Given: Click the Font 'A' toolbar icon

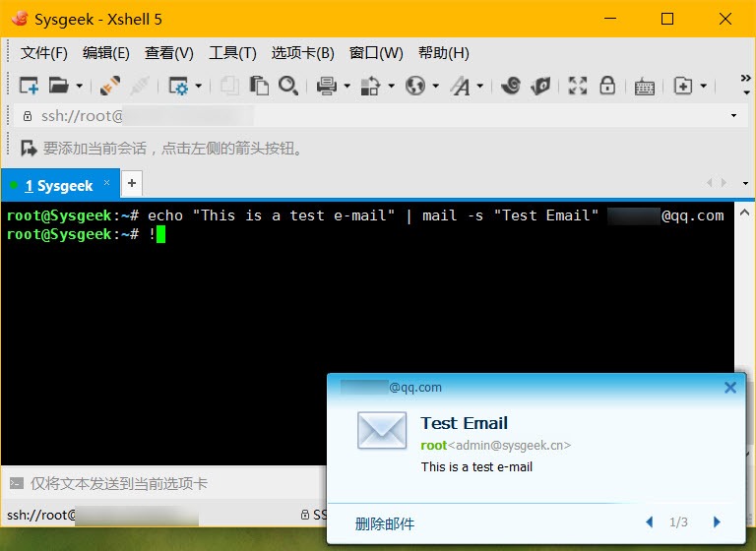Looking at the screenshot, I should click(460, 86).
